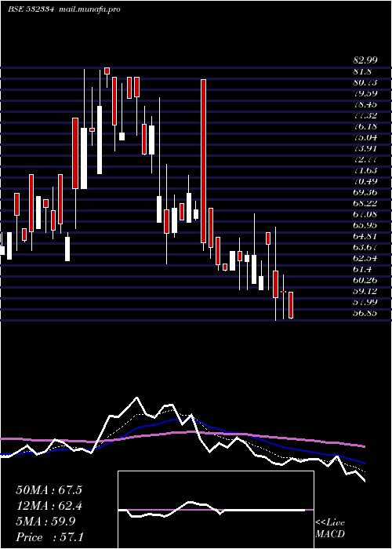Select the 71.63 price level label
This screenshot has width=392, height=549.
point(365,170)
